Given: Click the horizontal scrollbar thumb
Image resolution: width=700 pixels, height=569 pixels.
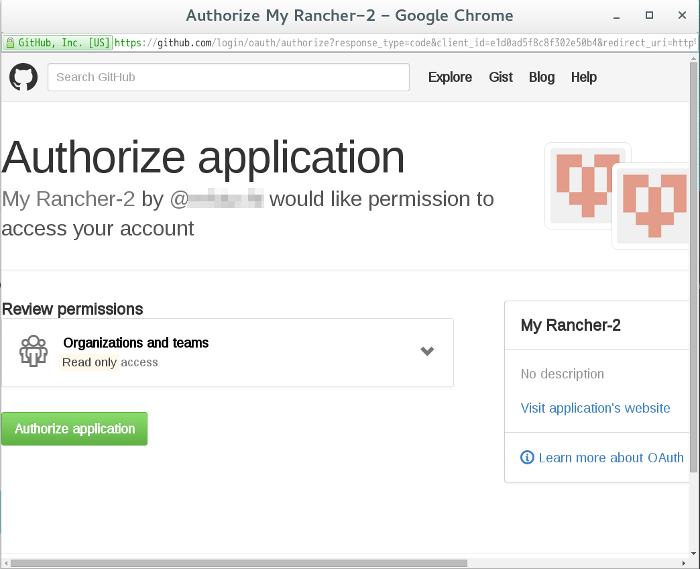Looking at the screenshot, I should point(239,563).
